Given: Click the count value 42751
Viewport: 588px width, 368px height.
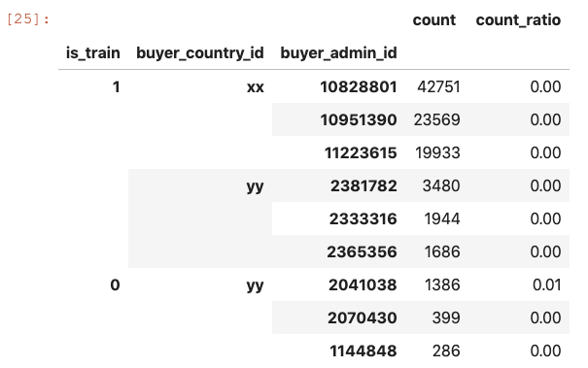Looking at the screenshot, I should pyautogui.click(x=438, y=87).
